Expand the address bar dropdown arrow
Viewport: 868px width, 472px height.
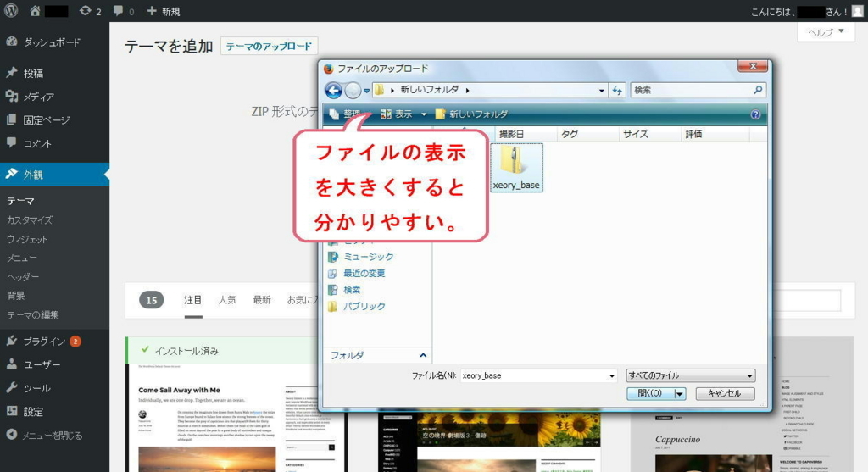click(601, 90)
